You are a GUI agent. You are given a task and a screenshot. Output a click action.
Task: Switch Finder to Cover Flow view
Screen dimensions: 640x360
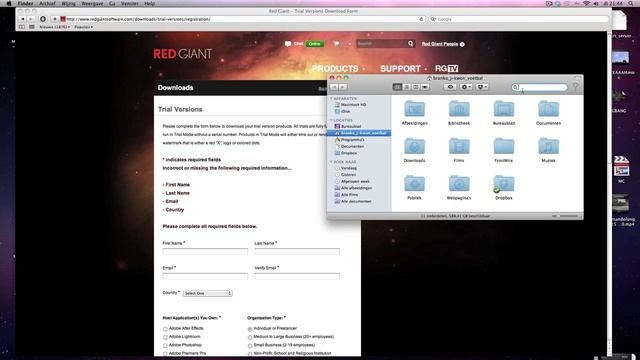coord(425,87)
